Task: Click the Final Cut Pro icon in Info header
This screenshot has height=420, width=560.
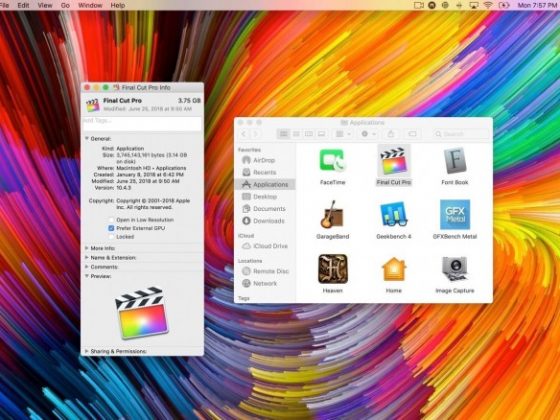Action: point(92,105)
